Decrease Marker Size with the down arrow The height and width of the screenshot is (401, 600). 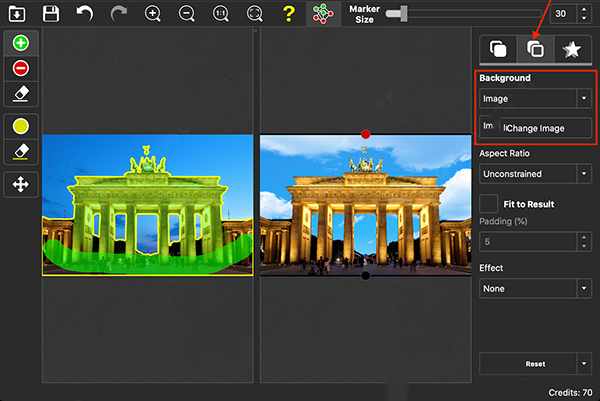pyautogui.click(x=584, y=18)
